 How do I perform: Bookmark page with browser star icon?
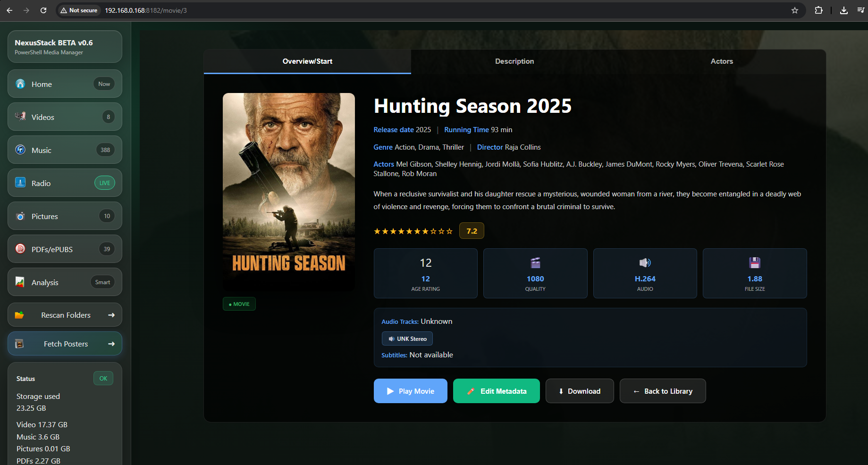click(x=795, y=10)
